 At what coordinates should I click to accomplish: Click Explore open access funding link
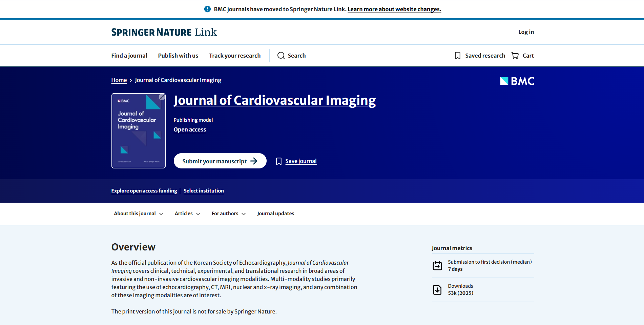(x=144, y=191)
